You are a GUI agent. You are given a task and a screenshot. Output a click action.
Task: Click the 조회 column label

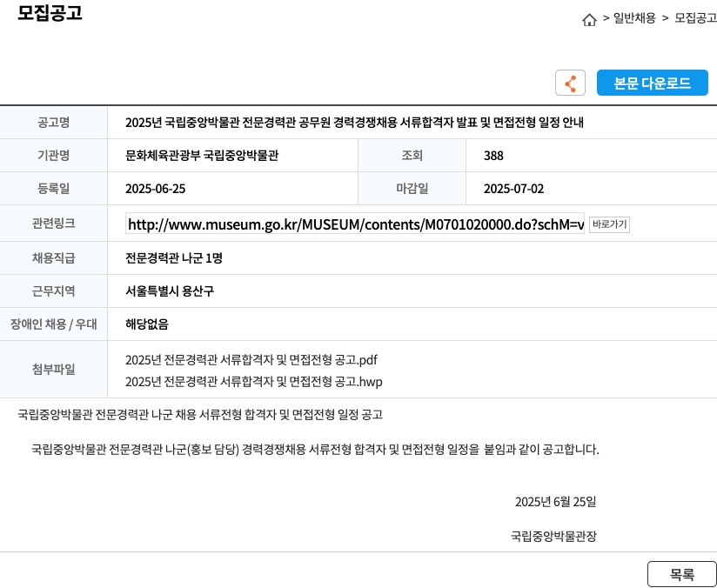coord(412,156)
